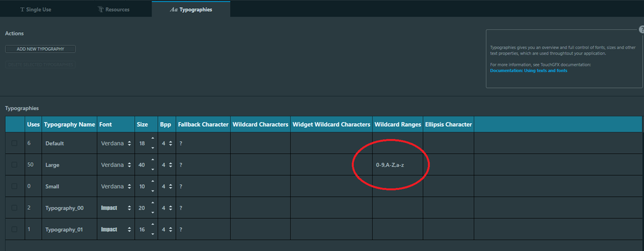The image size is (644, 251).
Task: Click the Wildcard Ranges cell 0-9,A-Z,a-z
Action: (398, 165)
